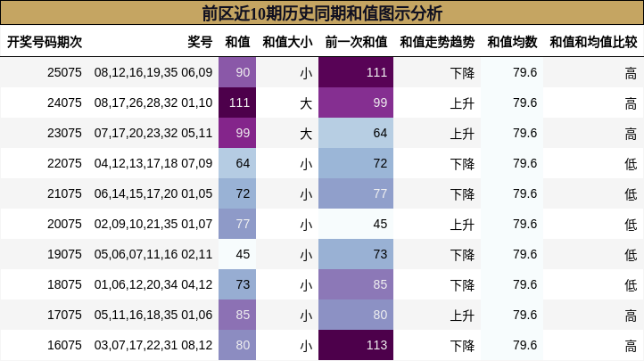Click numbers 07,17,20,23,32 05,11
The image size is (644, 361).
(153, 134)
